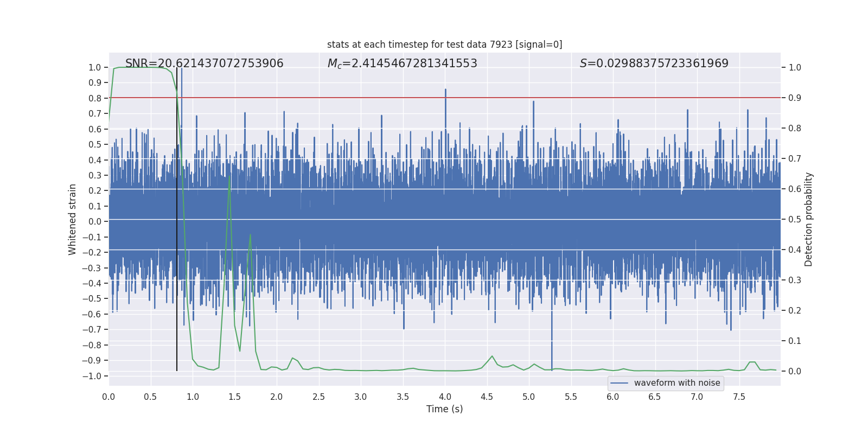Click the S=0.0298 annotation text
868x434 pixels.
[654, 63]
